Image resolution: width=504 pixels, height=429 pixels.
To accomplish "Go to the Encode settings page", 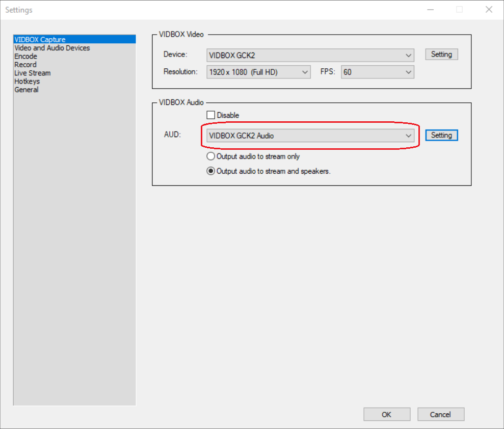I will click(x=25, y=56).
